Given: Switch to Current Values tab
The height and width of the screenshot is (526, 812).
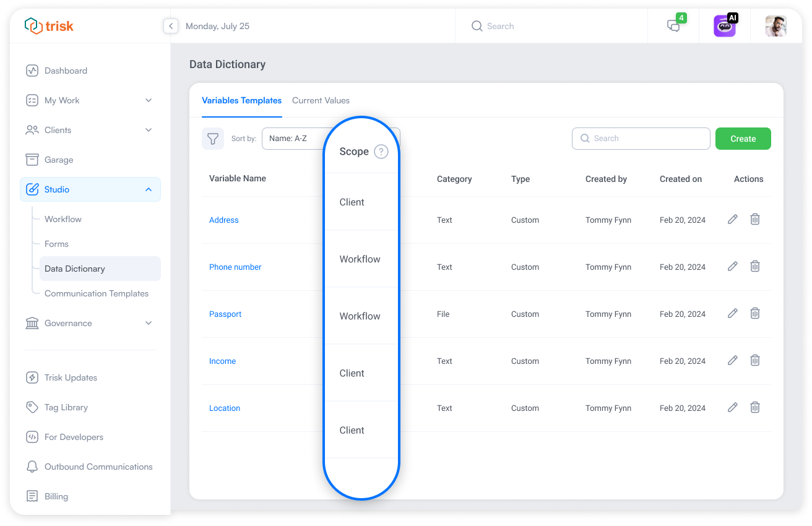Looking at the screenshot, I should (x=321, y=100).
